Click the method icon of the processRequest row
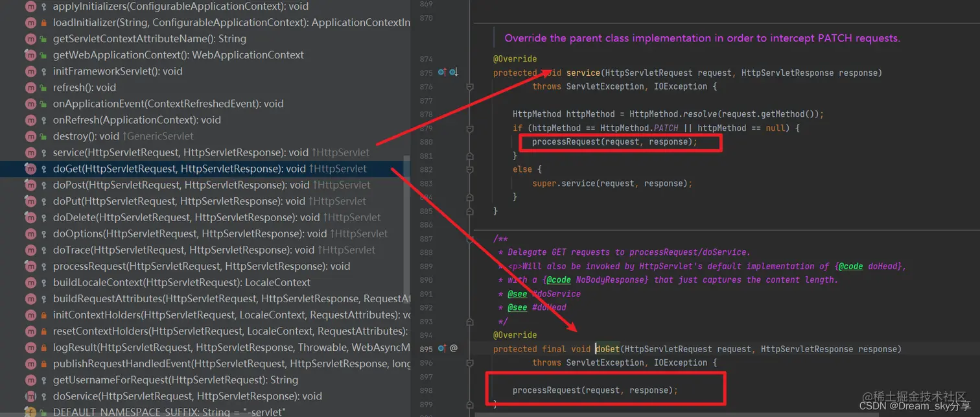This screenshot has width=980, height=417. pyautogui.click(x=30, y=266)
